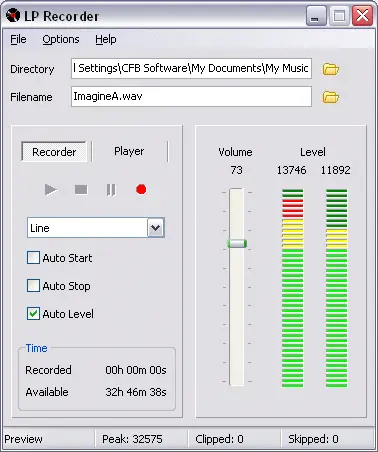Open the File menu
This screenshot has height=452, width=378.
[18, 39]
